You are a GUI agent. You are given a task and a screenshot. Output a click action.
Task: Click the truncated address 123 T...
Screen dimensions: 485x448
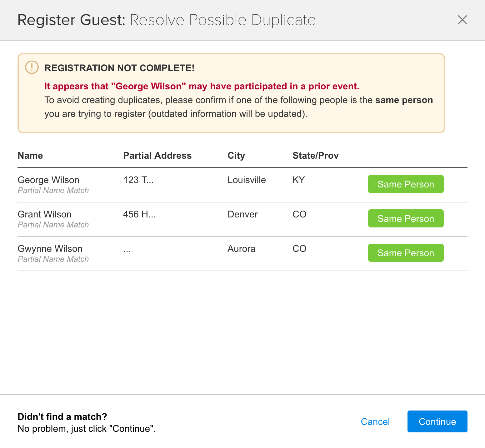point(139,180)
